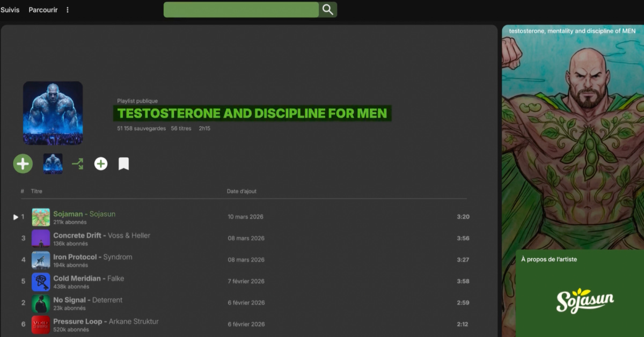Click the Sojasun logo in artist panel
The height and width of the screenshot is (337, 644).
584,301
